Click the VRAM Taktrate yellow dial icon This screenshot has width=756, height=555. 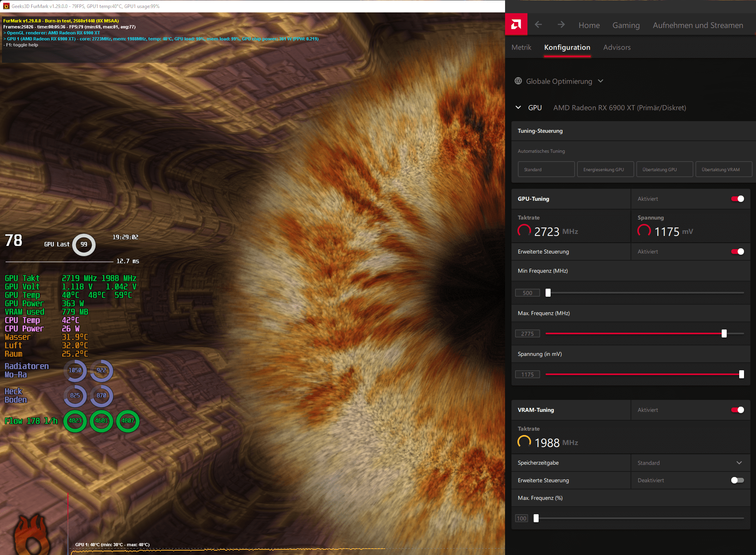point(524,442)
